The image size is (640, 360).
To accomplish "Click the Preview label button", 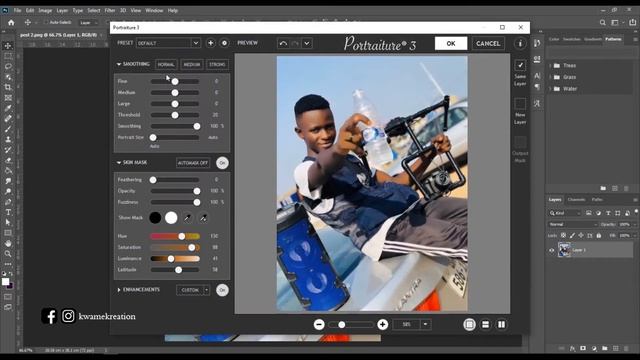I will click(x=247, y=42).
